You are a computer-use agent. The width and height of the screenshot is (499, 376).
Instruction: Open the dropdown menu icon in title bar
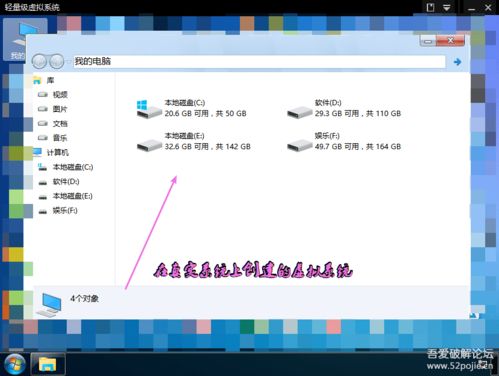pyautogui.click(x=447, y=7)
